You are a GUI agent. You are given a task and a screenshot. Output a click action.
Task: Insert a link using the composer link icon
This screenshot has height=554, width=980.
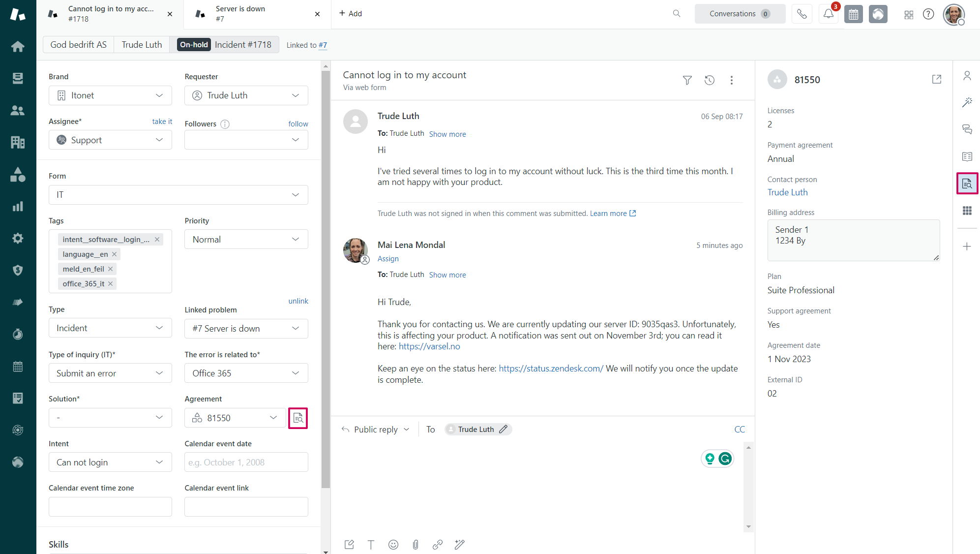click(438, 545)
